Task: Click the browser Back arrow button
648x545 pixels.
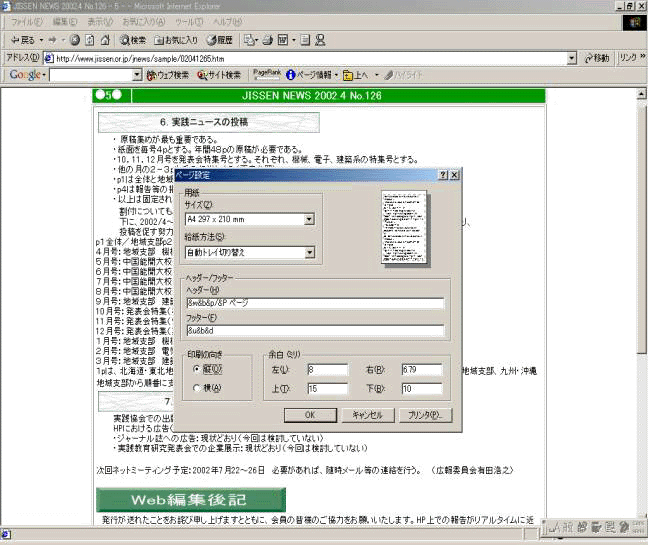Action: (22, 40)
